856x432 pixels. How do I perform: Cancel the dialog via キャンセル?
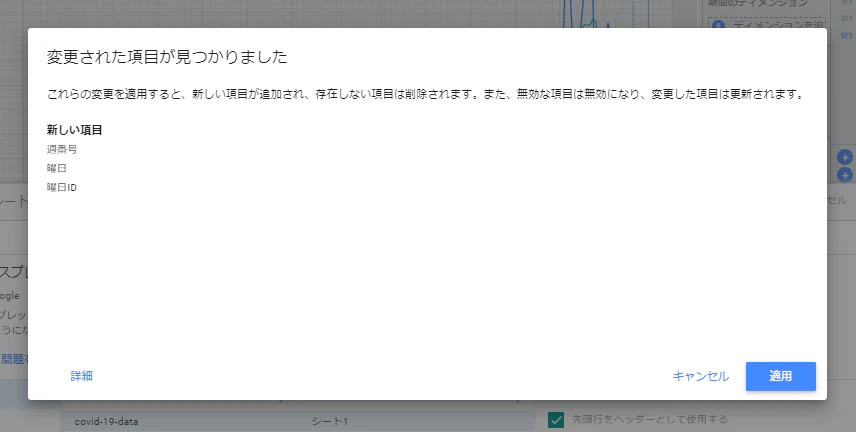(700, 376)
